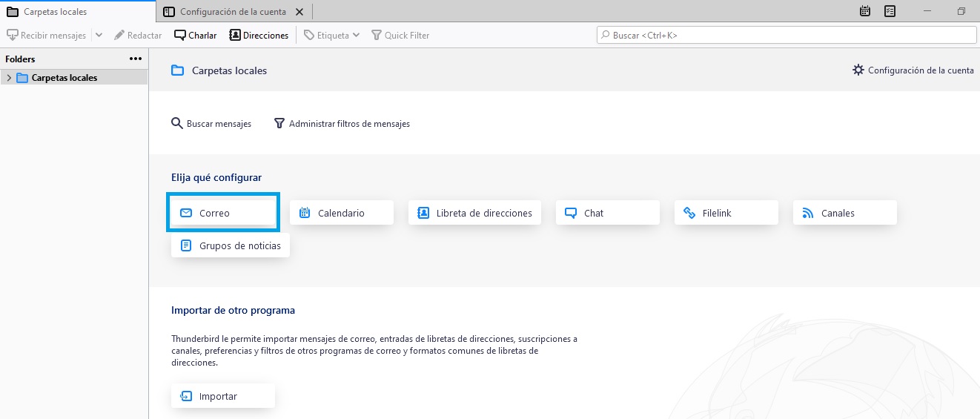Click the Folders pane header label
980x419 pixels.
coord(20,59)
